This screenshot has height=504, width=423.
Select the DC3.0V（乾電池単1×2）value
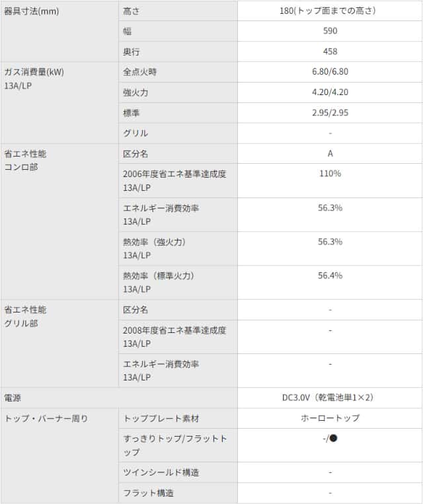tap(330, 398)
